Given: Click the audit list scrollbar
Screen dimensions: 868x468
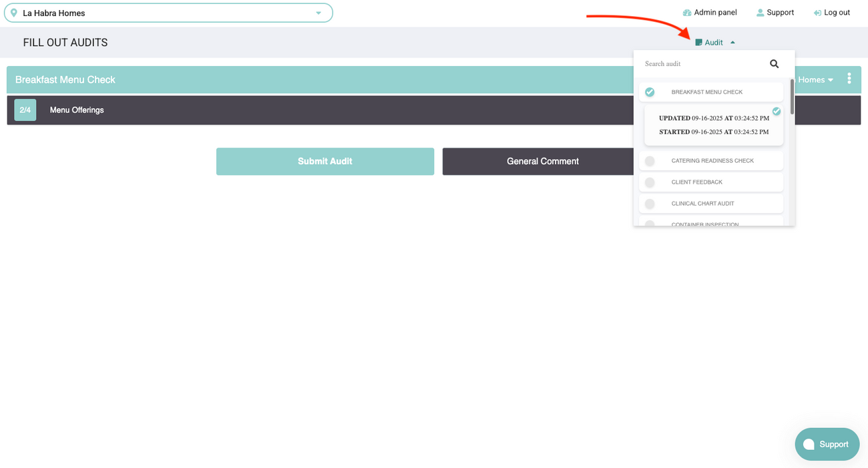Looking at the screenshot, I should point(792,97).
